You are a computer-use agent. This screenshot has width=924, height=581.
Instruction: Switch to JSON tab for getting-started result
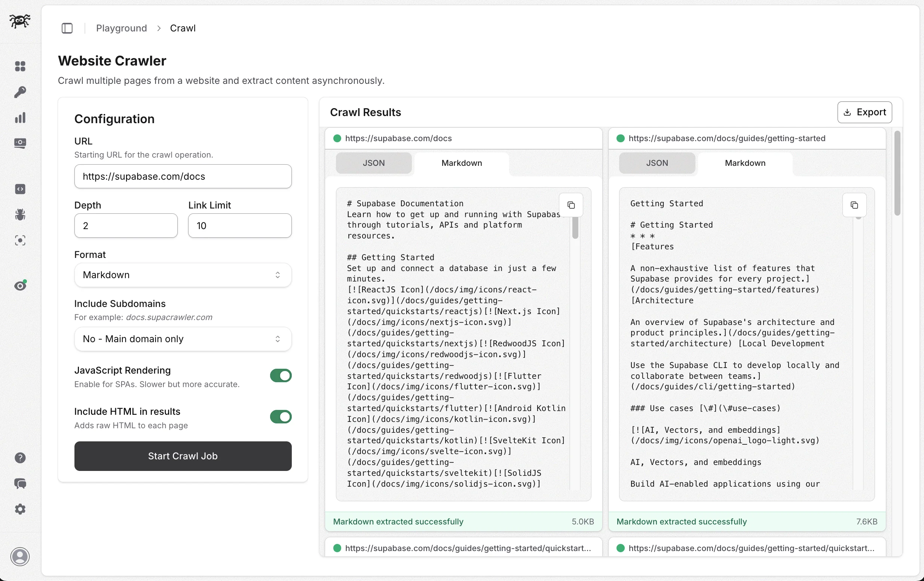(657, 163)
